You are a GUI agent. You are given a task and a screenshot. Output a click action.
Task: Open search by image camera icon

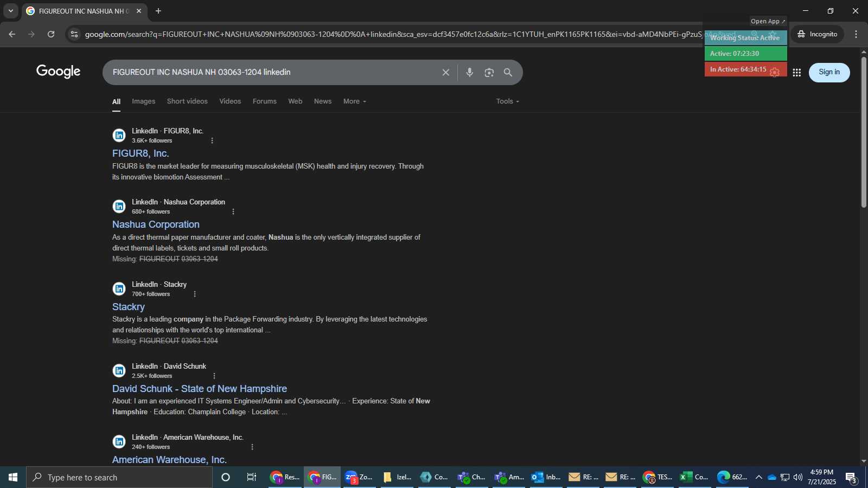pos(489,72)
